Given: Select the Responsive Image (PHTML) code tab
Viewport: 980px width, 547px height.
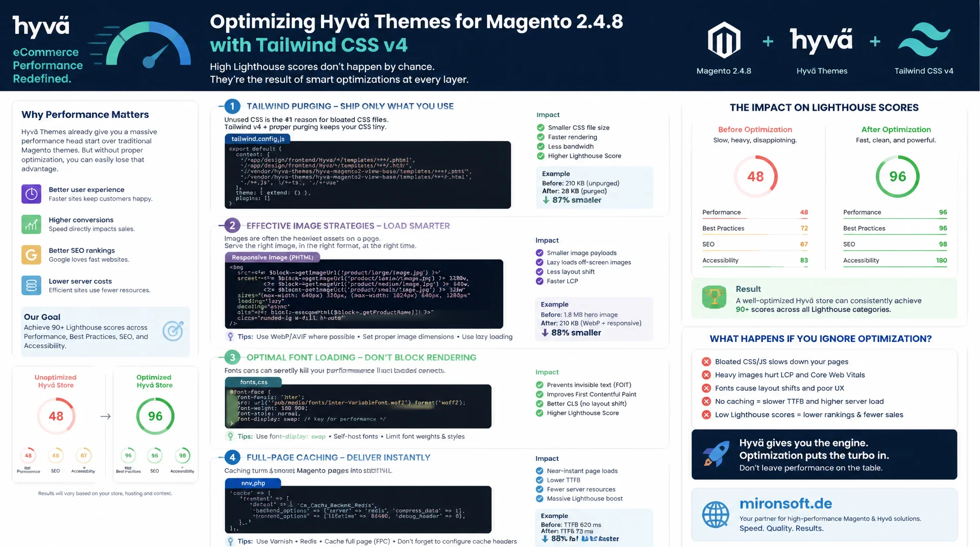Looking at the screenshot, I should (273, 257).
